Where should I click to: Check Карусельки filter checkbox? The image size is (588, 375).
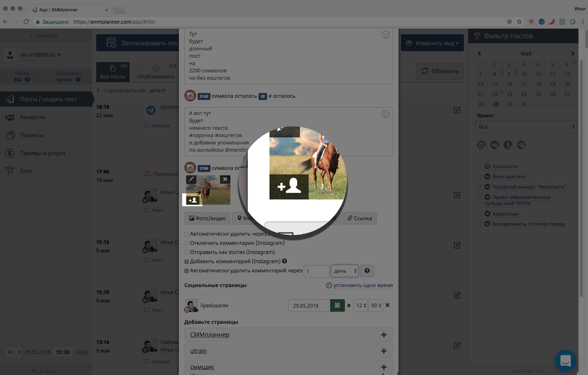pos(479,214)
